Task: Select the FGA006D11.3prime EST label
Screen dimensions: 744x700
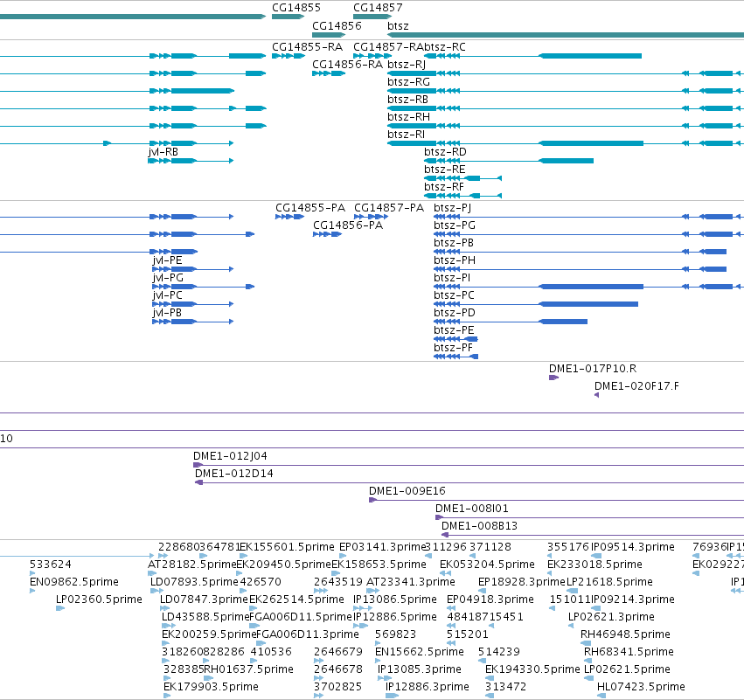Action: point(308,635)
